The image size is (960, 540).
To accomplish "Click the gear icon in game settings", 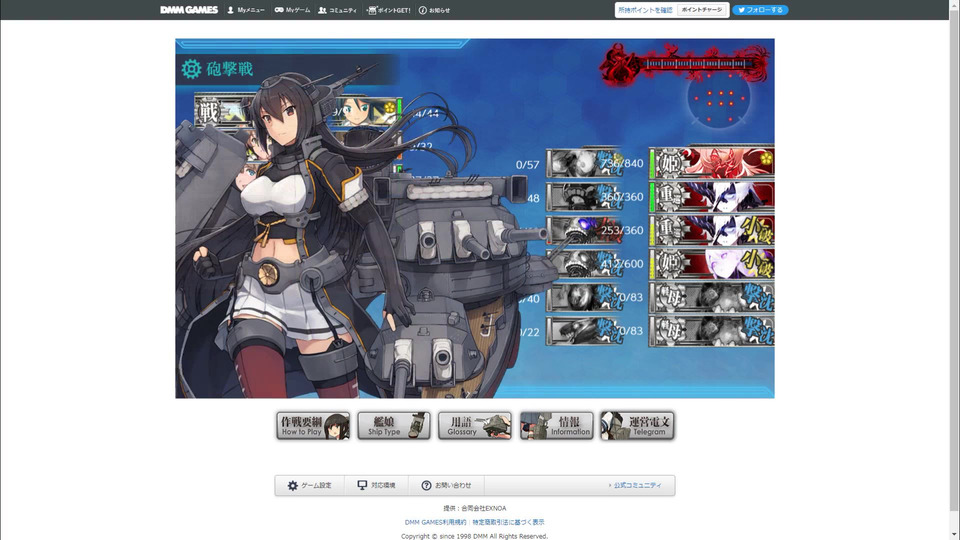I will [293, 486].
